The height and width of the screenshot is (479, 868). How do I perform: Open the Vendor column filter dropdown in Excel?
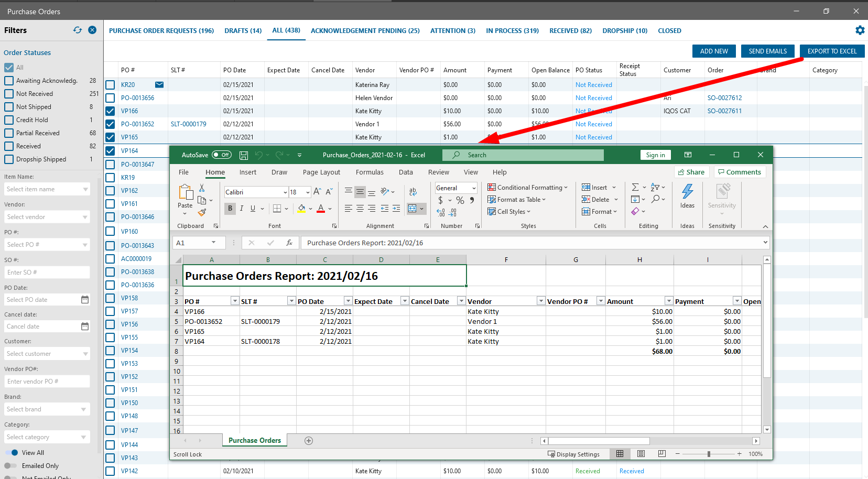[x=540, y=301]
